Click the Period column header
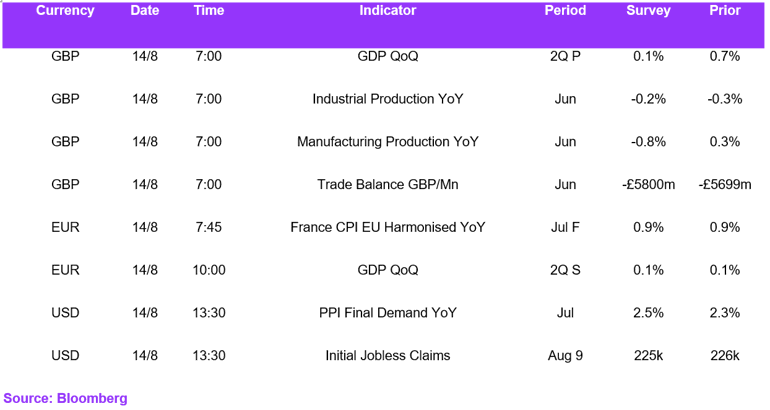The height and width of the screenshot is (410, 770). (565, 10)
